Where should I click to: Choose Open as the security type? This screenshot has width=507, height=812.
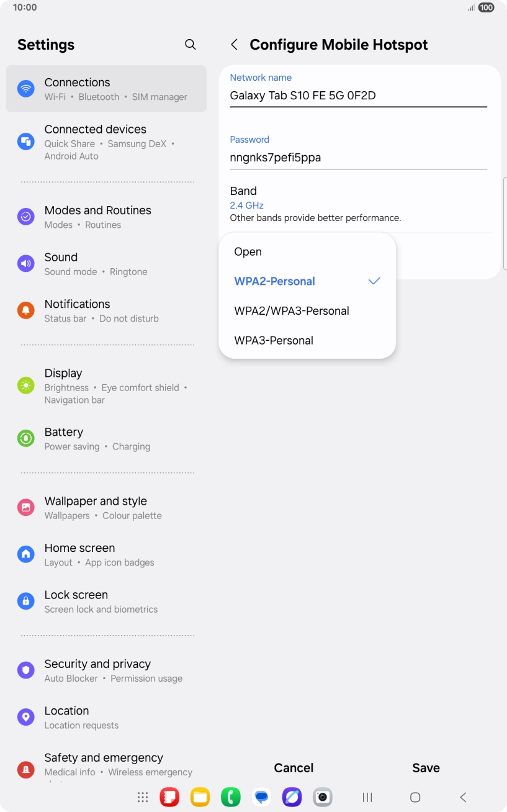248,251
